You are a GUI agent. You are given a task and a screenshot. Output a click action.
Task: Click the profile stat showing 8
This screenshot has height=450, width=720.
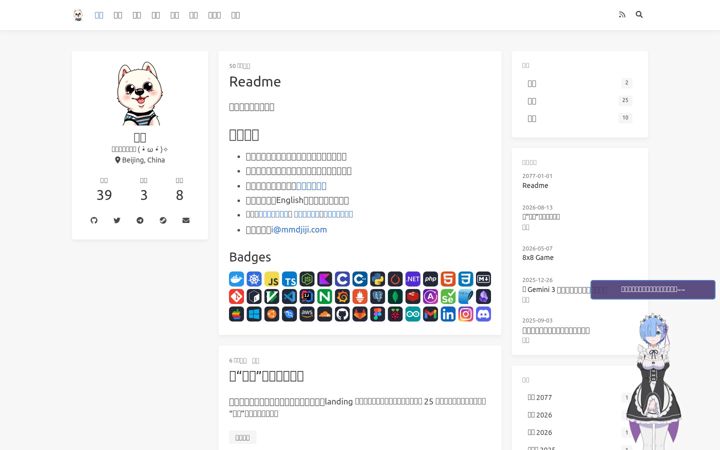(x=180, y=195)
